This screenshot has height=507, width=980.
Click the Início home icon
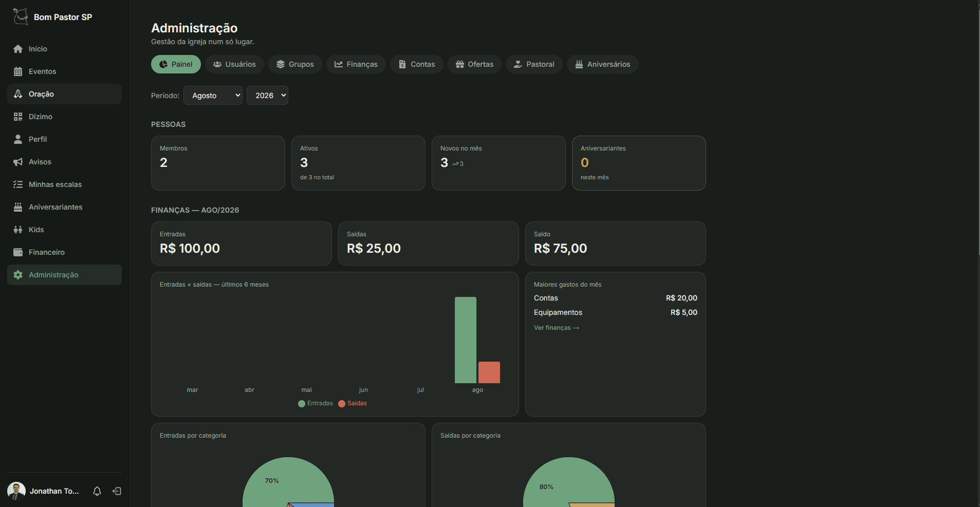point(18,49)
